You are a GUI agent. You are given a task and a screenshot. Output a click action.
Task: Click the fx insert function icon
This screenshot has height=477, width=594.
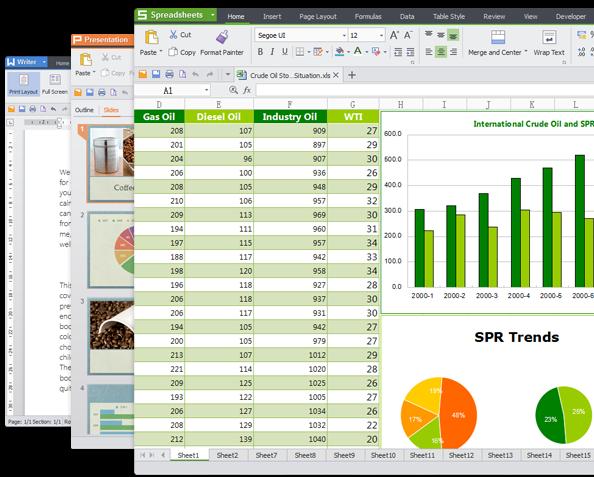[x=247, y=90]
